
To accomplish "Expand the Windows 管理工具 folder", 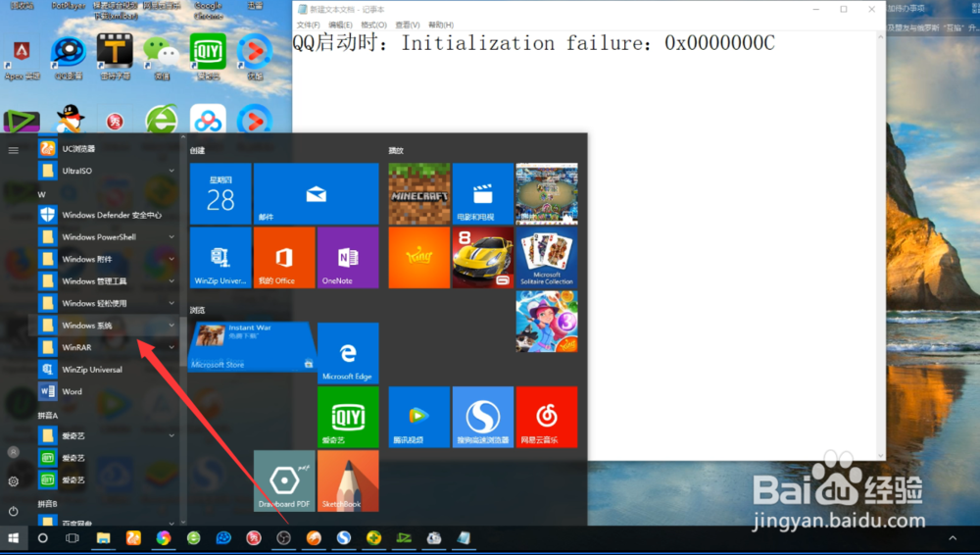I will (x=106, y=281).
